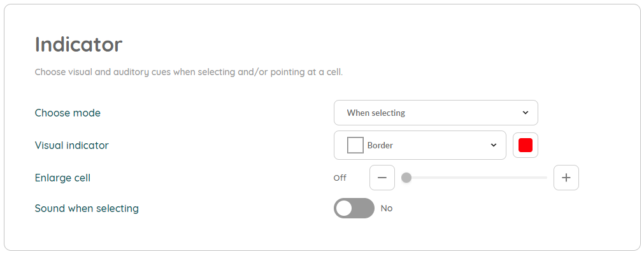Click the "Enlarge cell" label
Viewport: 644px width, 254px height.
(x=62, y=178)
